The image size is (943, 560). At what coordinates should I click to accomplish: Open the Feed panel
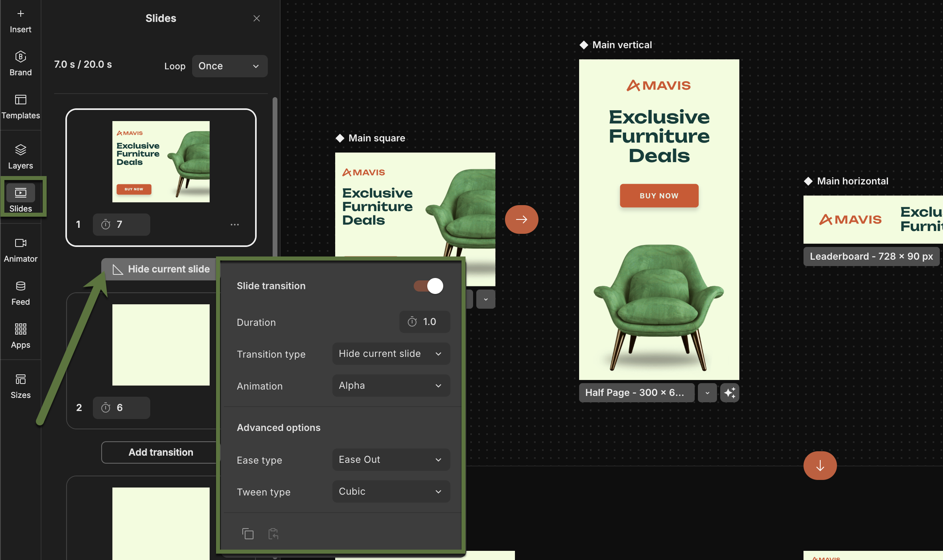point(20,293)
